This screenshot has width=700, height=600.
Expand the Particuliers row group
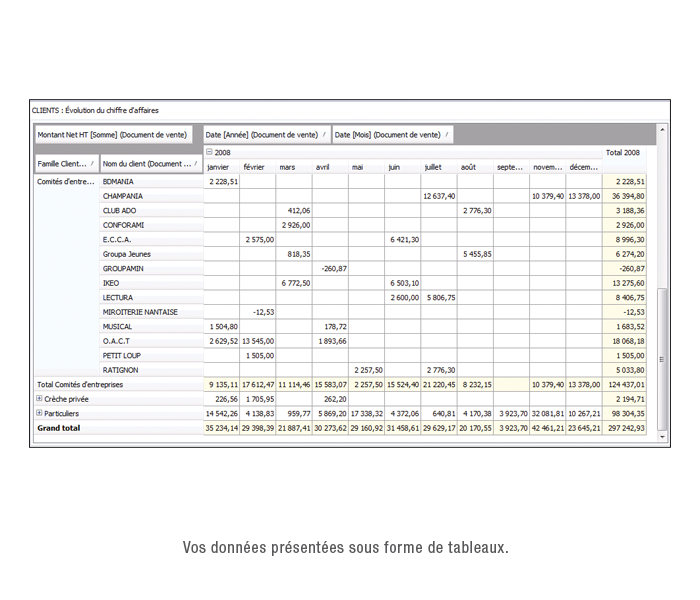(x=39, y=413)
